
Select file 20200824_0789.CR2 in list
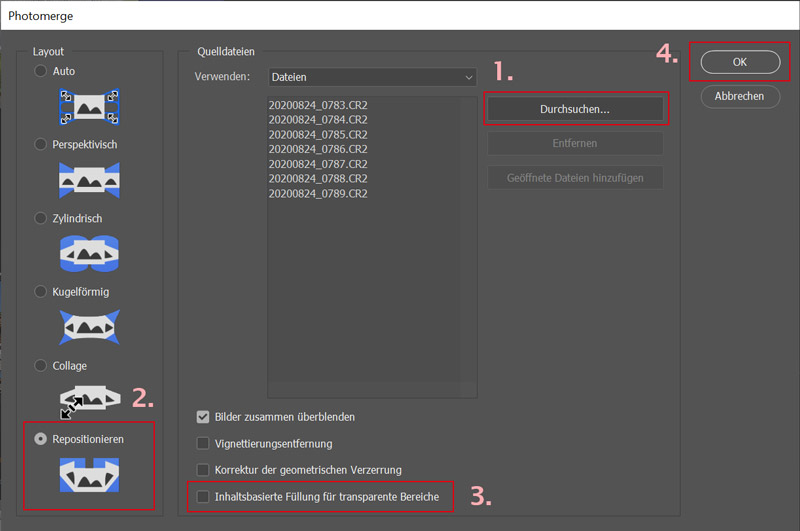click(x=318, y=193)
